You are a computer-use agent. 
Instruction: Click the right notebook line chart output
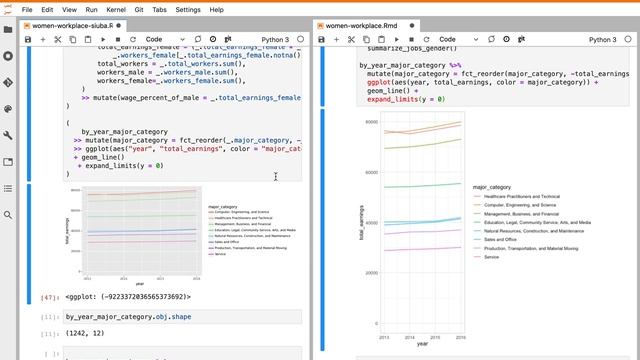coord(476,229)
